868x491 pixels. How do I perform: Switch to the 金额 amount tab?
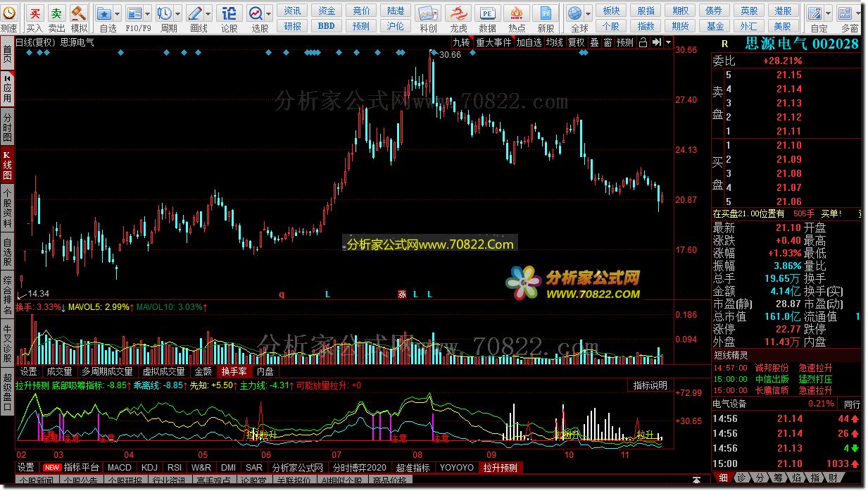click(203, 371)
